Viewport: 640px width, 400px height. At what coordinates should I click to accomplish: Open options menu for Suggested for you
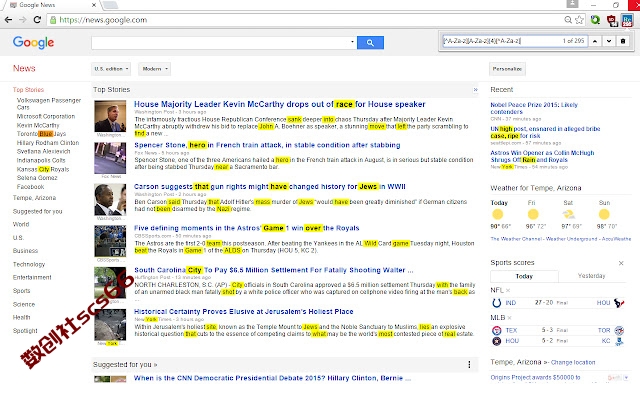pos(469,364)
